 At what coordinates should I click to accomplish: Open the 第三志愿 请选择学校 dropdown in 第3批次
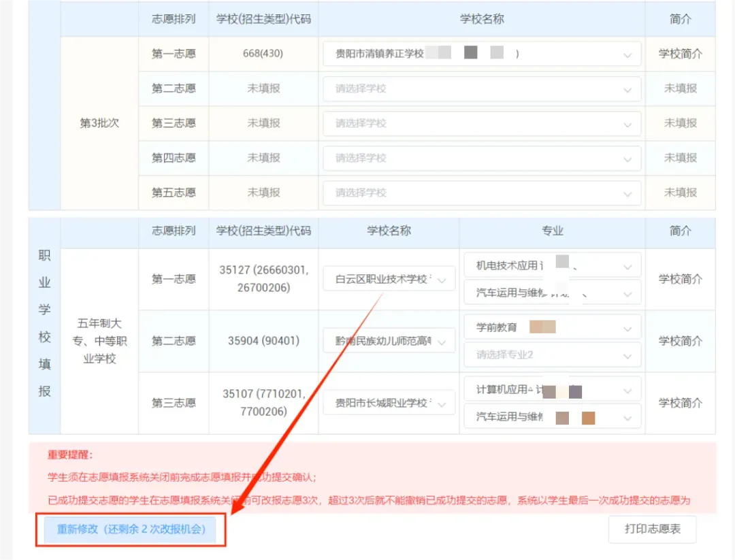point(482,123)
